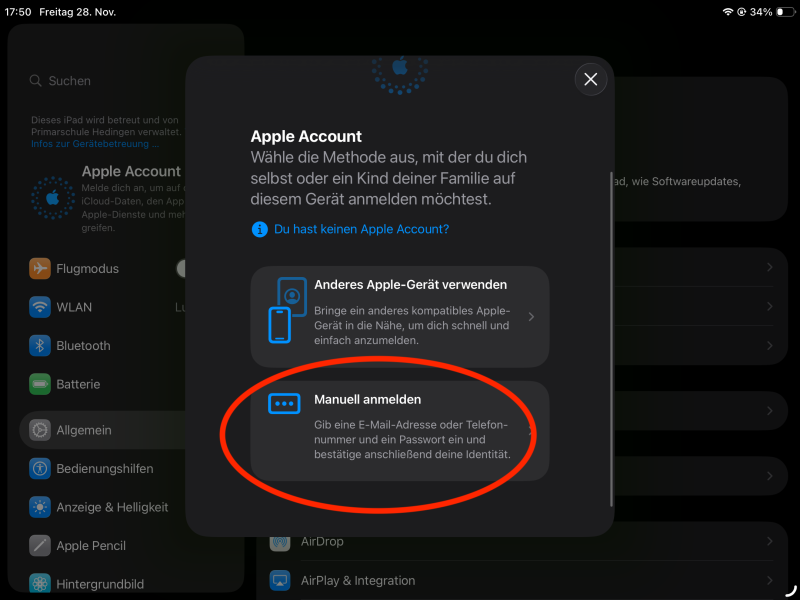Toggle the Flugmodus switch
The width and height of the screenshot is (800, 600).
(x=182, y=268)
